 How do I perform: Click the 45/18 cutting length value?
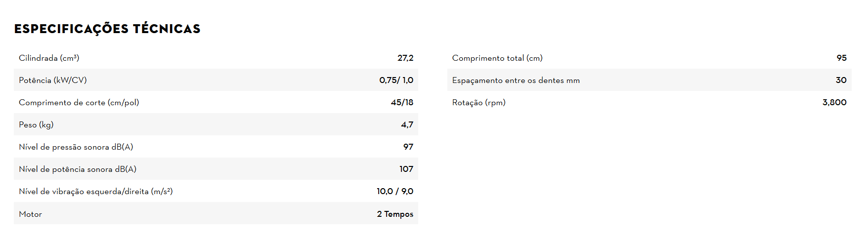point(402,102)
